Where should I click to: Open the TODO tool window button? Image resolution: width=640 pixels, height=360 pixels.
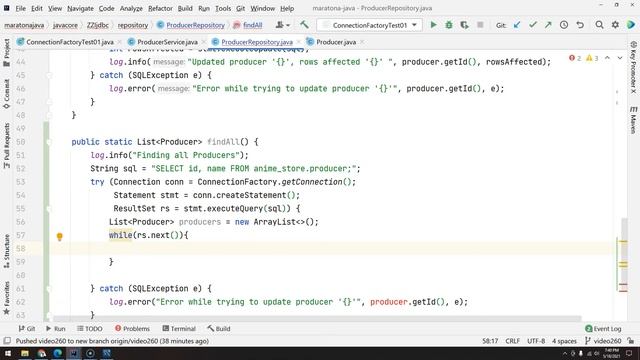(89, 329)
